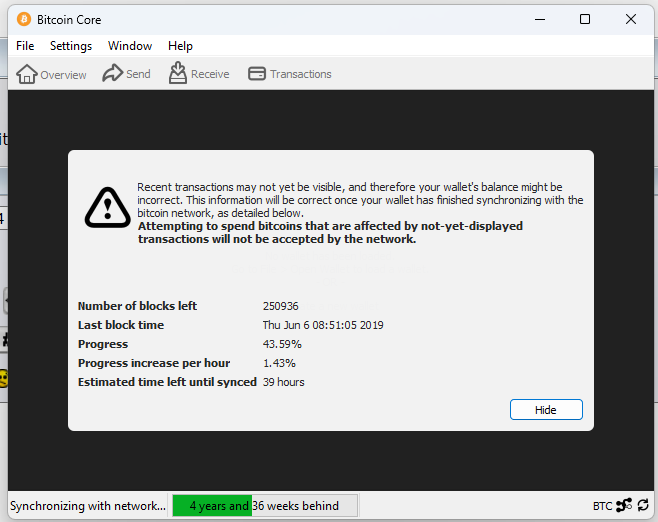
Task: Open the File menu
Action: click(x=25, y=46)
